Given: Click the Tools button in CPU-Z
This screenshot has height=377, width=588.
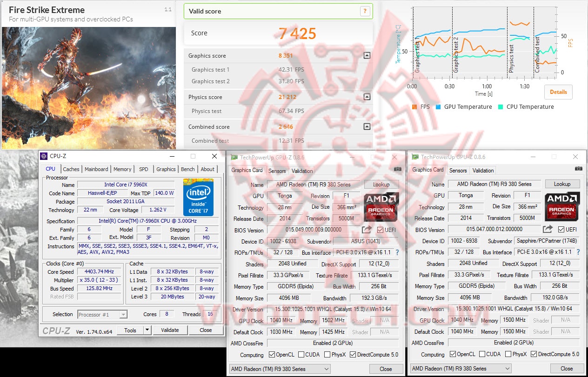Looking at the screenshot, I should tap(130, 330).
